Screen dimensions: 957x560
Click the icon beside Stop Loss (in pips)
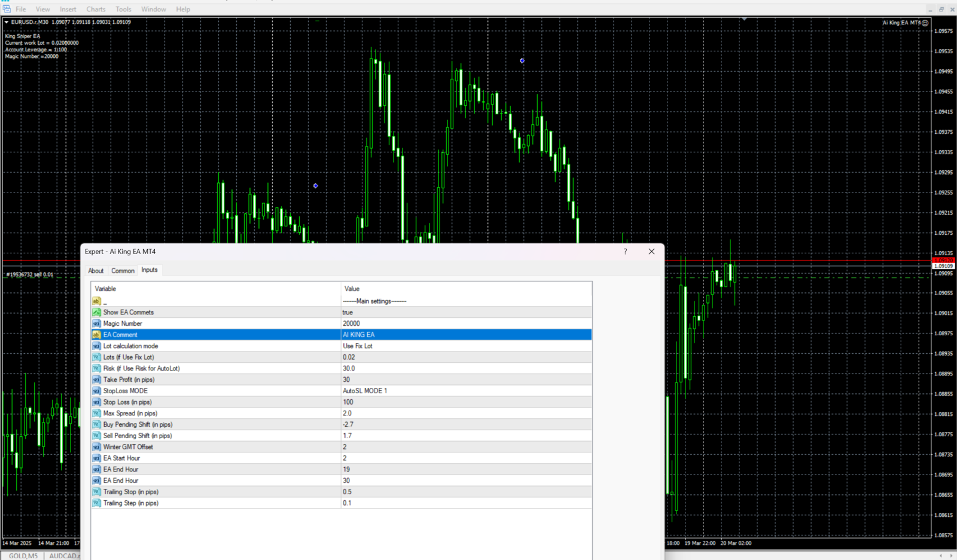tap(96, 402)
